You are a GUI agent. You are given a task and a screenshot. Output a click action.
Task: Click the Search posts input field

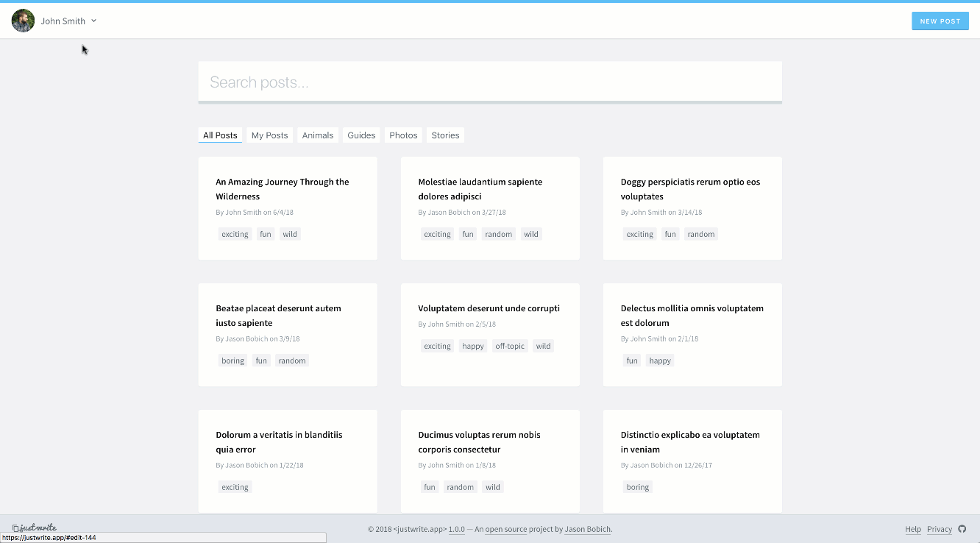[x=489, y=81]
